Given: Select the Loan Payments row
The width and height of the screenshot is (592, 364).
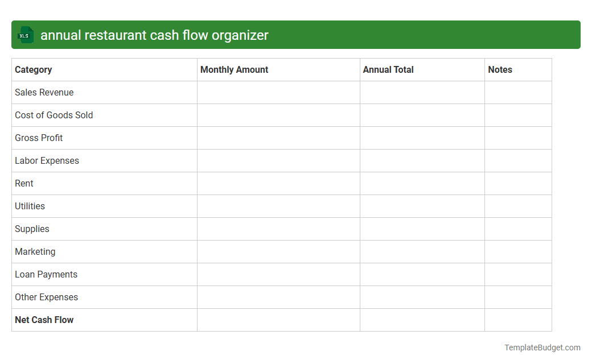Looking at the screenshot, I should 46,274.
